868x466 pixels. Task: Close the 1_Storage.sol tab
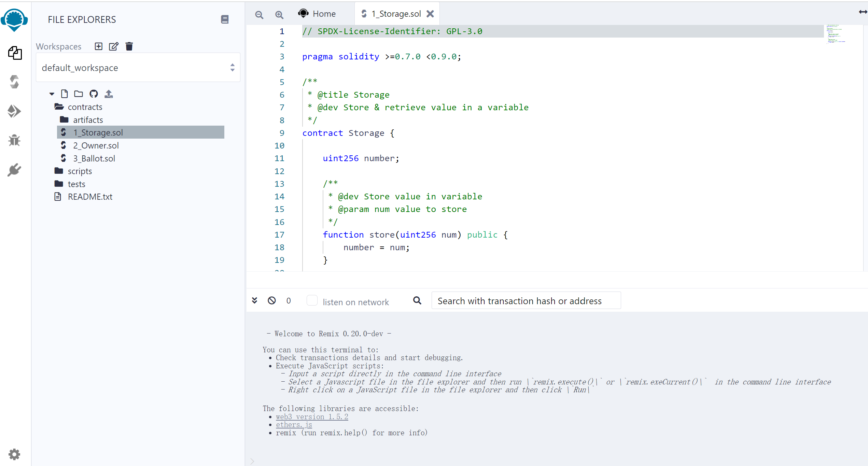(x=430, y=14)
